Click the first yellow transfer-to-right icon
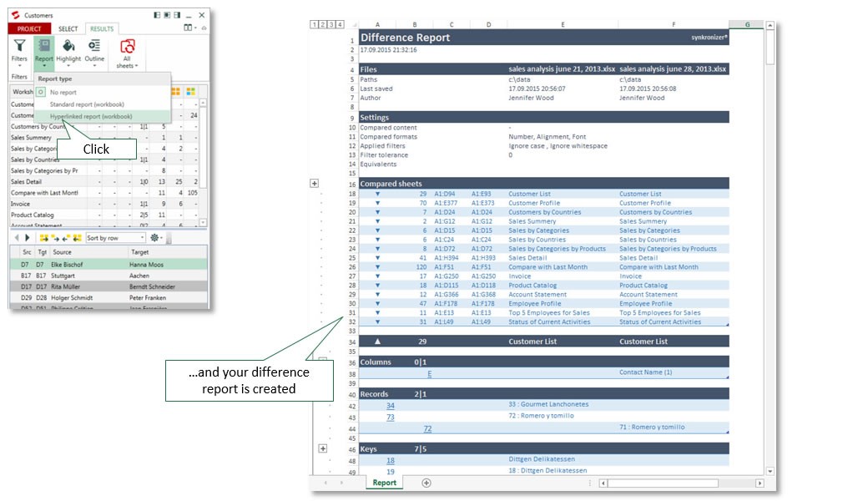This screenshot has height=501, width=868. point(43,237)
